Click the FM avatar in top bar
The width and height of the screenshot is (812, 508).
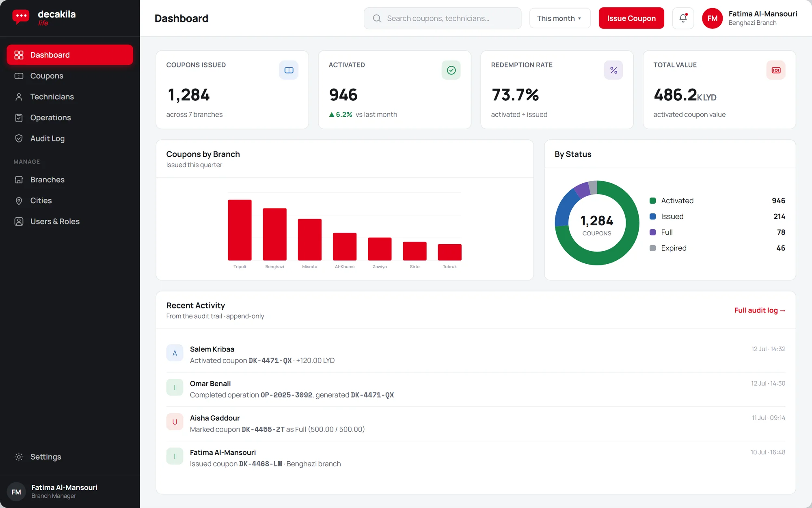pyautogui.click(x=712, y=18)
